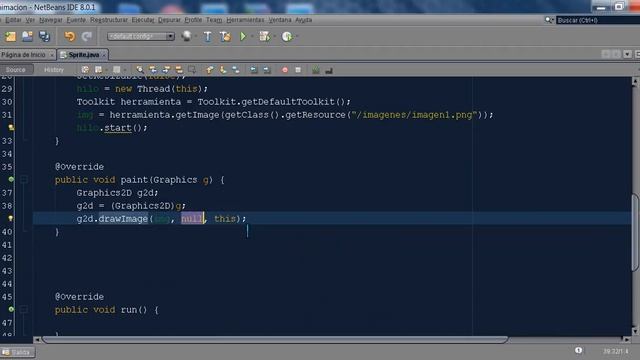
Task: Collapse the paint method fold
Action: pos(24,179)
